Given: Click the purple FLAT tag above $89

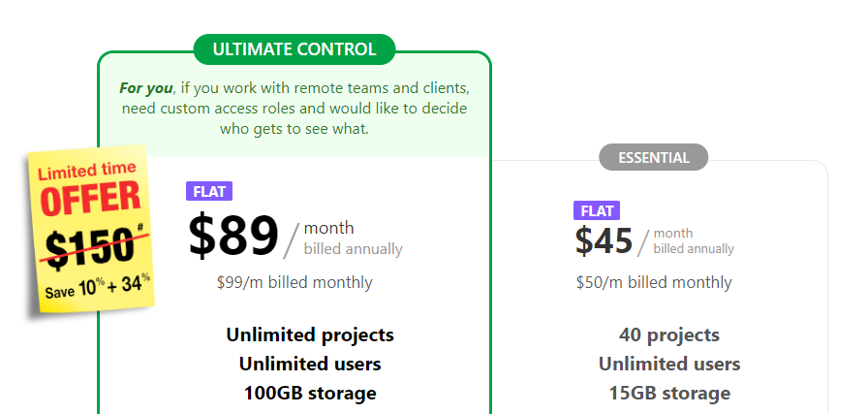Looking at the screenshot, I should pos(209,191).
